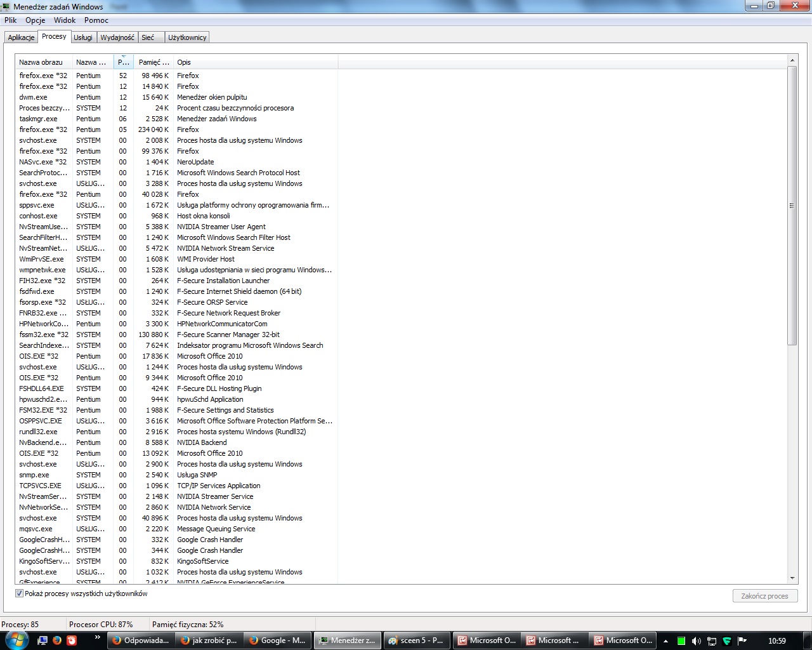Select the rundll32.exe process row
Viewport: 812px width, 650px height.
click(x=176, y=432)
